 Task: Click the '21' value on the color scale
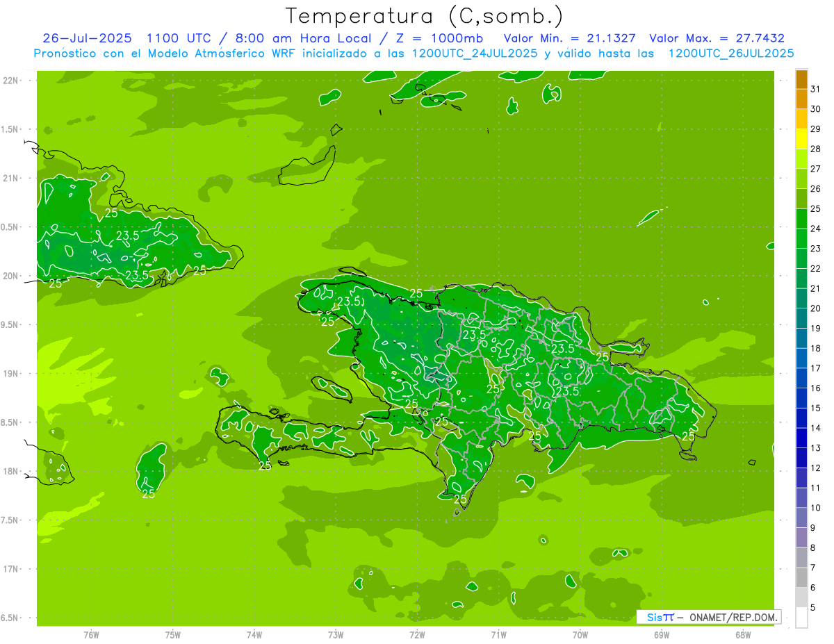[x=816, y=288]
